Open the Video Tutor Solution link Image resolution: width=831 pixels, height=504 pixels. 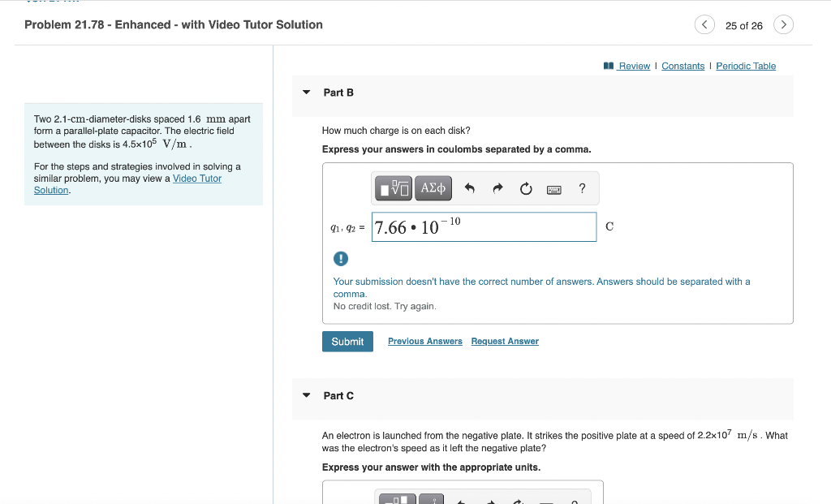click(x=127, y=184)
